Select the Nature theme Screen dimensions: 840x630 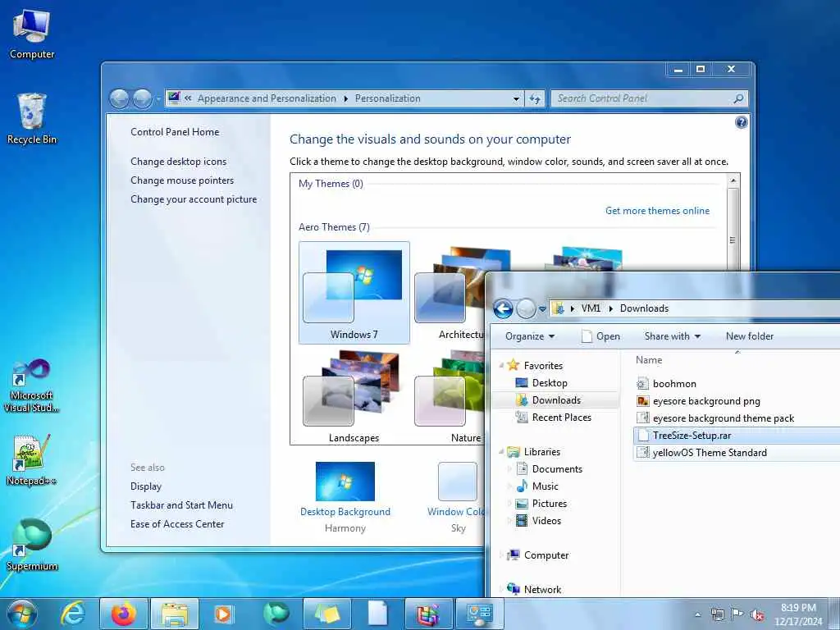tap(449, 395)
